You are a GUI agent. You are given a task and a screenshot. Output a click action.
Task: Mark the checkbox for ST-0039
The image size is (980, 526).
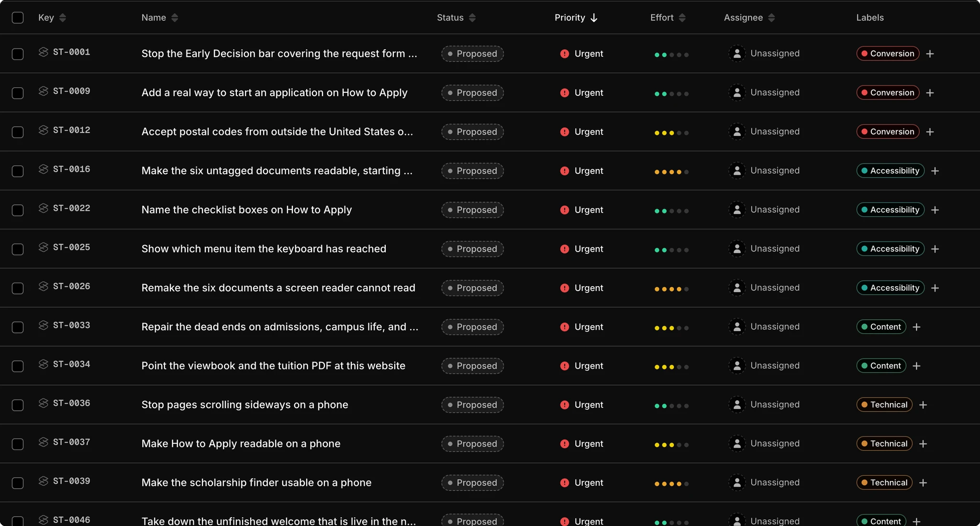[18, 483]
